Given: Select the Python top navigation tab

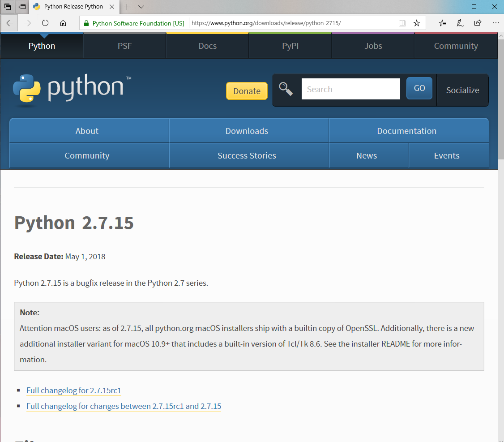Looking at the screenshot, I should (42, 46).
